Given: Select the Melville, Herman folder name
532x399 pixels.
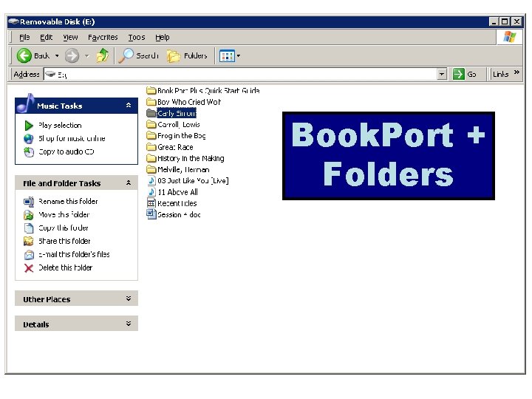Looking at the screenshot, I should (183, 170).
